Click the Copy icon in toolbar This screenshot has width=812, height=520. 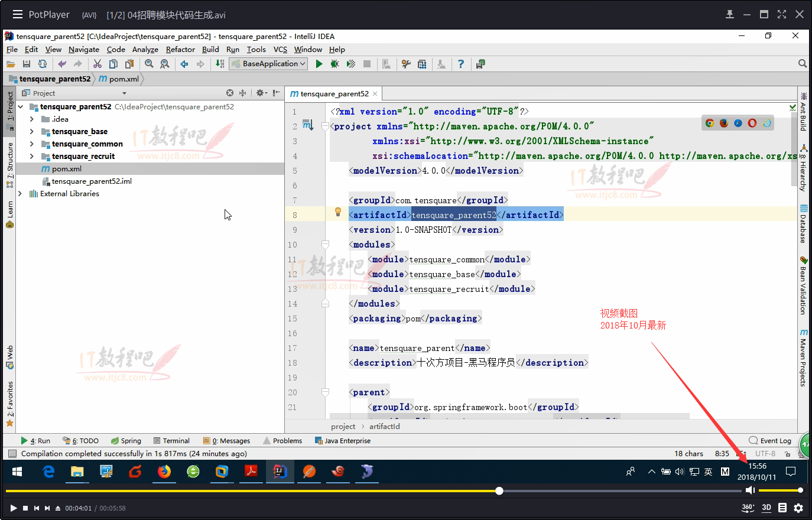113,64
